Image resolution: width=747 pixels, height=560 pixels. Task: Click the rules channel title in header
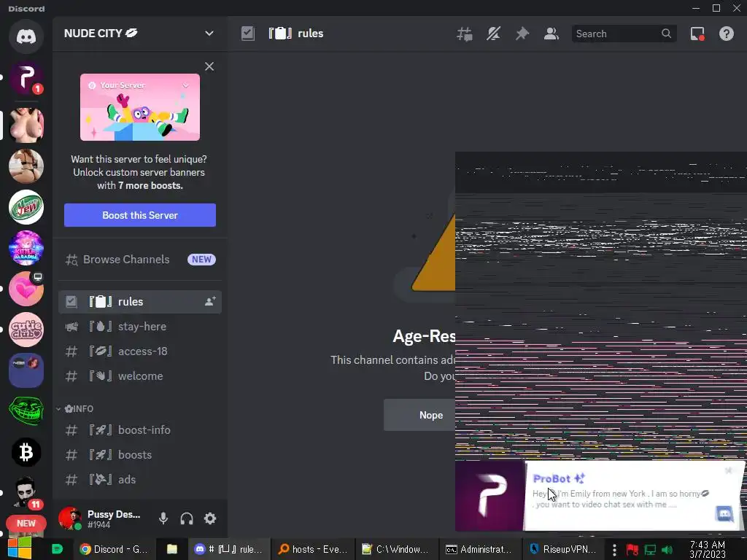click(x=310, y=34)
